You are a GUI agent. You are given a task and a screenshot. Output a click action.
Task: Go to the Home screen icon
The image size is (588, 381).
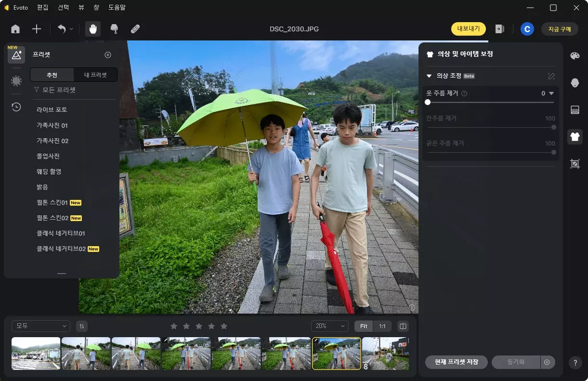pyautogui.click(x=15, y=29)
